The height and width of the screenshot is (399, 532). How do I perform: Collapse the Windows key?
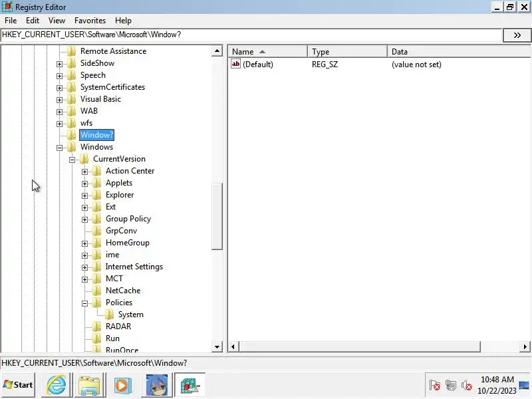[x=59, y=148]
